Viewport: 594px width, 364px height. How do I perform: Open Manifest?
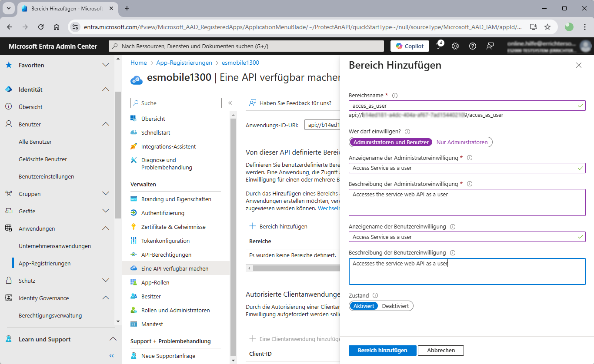pos(152,324)
